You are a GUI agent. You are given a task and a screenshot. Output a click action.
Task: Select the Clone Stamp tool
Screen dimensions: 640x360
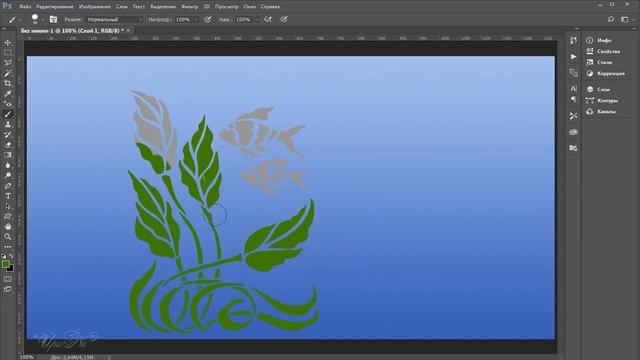click(x=8, y=124)
